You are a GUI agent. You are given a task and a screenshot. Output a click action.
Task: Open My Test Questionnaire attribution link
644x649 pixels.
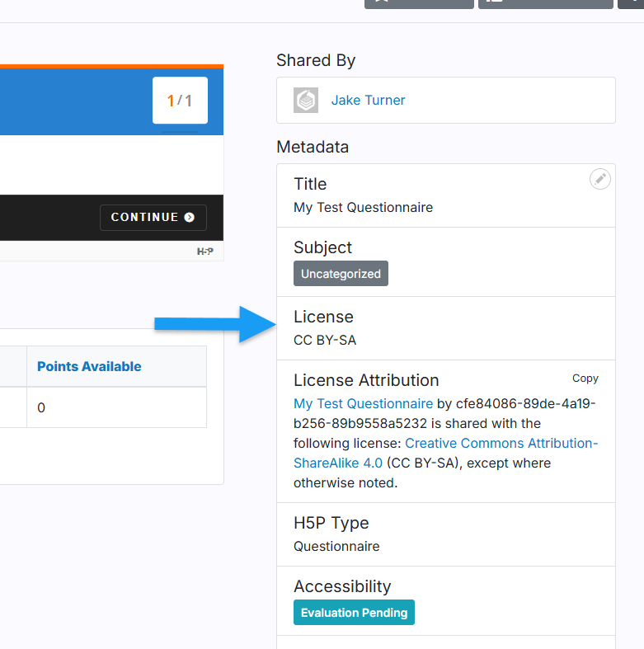(x=363, y=403)
